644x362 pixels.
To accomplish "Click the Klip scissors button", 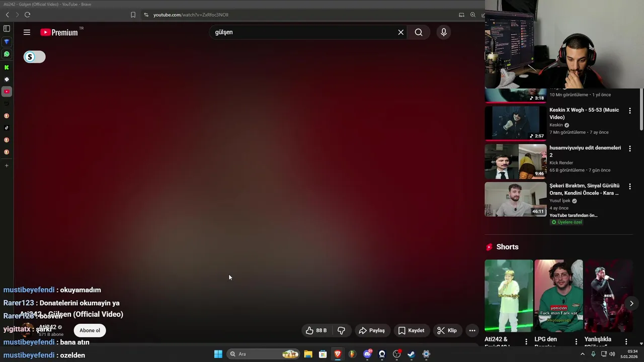I will coord(447,330).
